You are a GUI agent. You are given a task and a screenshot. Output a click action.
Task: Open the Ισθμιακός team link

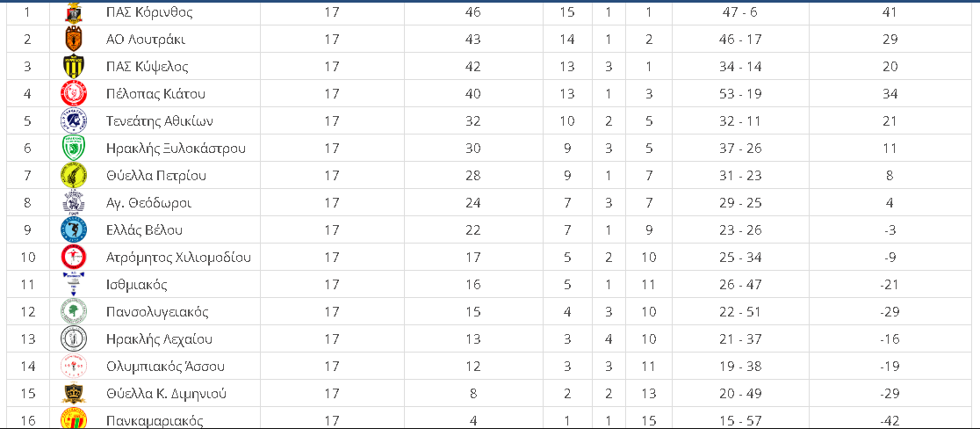tap(137, 285)
